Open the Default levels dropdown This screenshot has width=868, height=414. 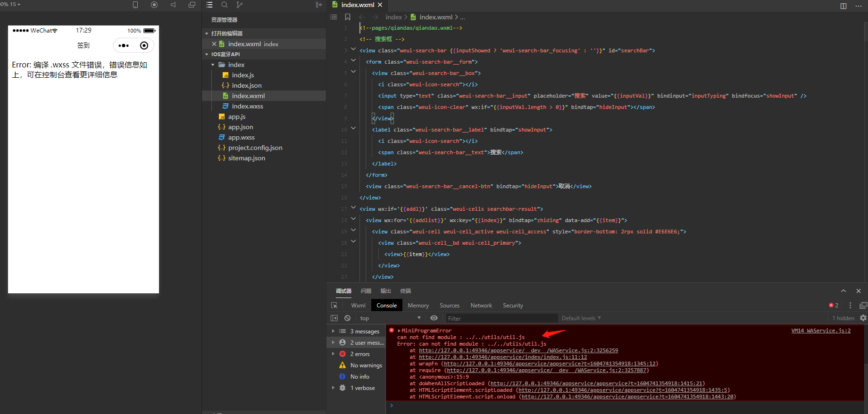coord(581,318)
